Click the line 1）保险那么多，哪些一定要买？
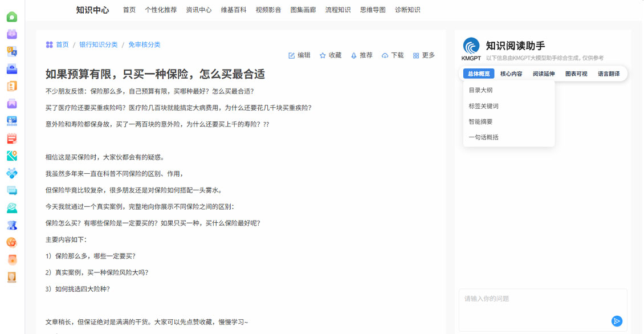The height and width of the screenshot is (334, 644). 91,256
